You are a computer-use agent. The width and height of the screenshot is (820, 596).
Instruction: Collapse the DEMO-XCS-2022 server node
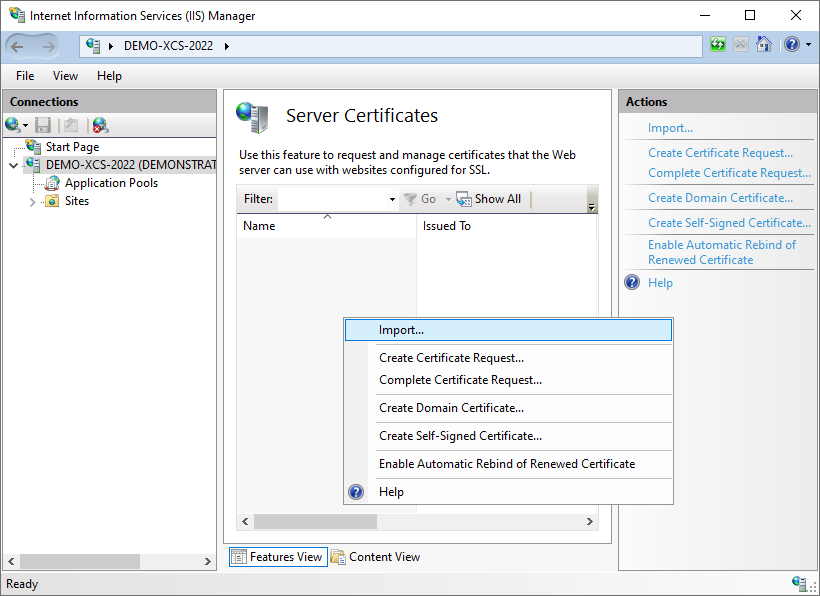tap(13, 165)
